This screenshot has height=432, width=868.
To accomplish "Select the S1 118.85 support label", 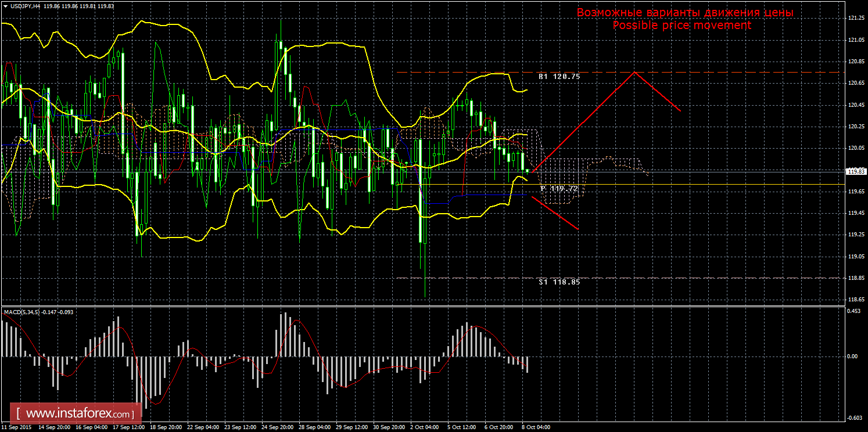I will point(559,282).
